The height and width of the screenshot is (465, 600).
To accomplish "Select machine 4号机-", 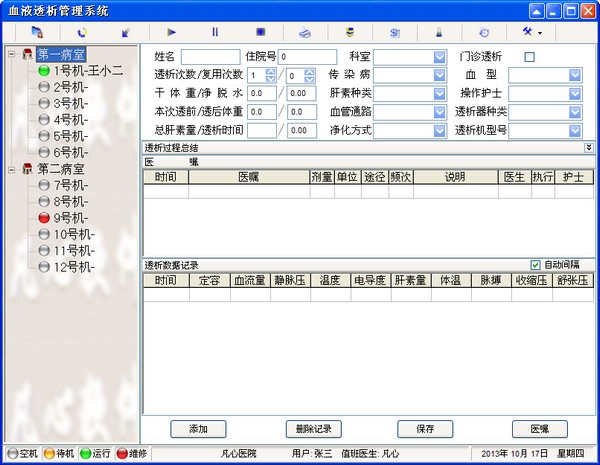I will (64, 120).
